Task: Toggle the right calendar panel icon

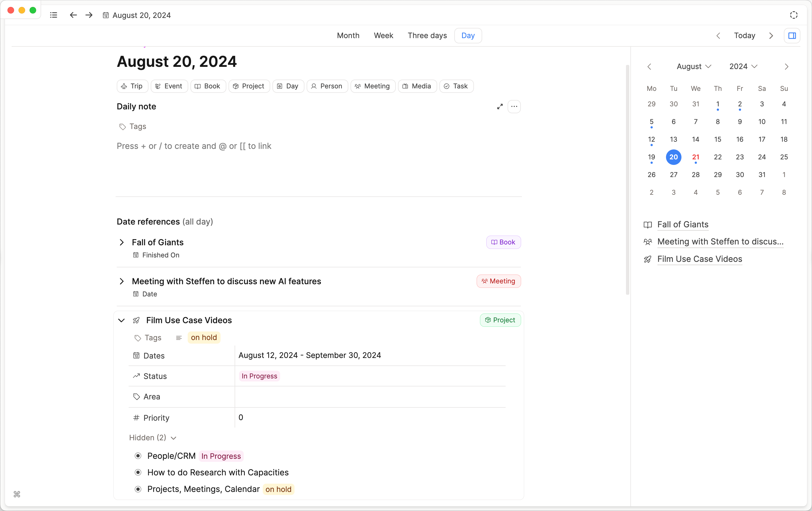Action: click(792, 35)
